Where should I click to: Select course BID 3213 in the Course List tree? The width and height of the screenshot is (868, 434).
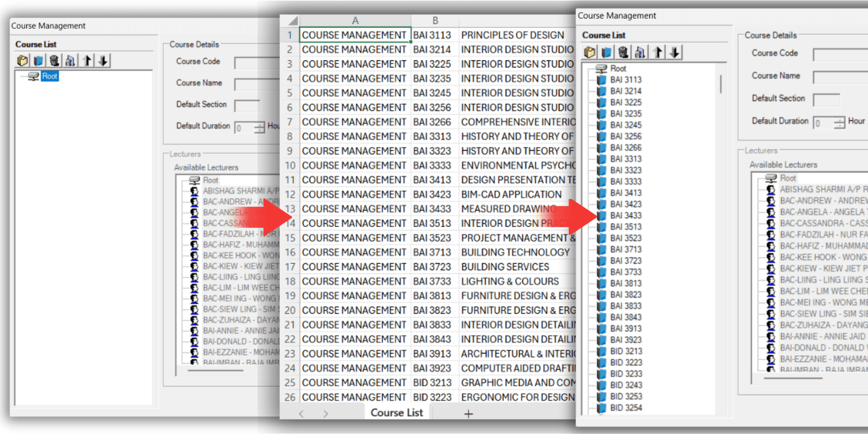coord(626,351)
